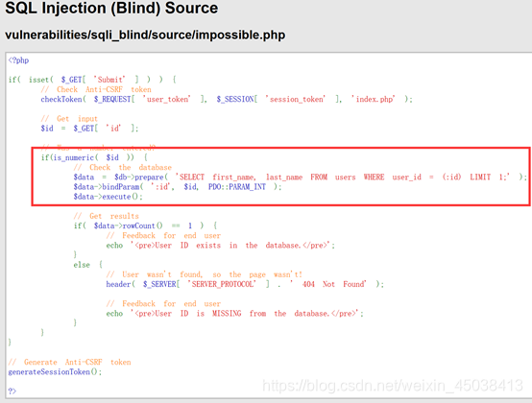Click the "else {" line
This screenshot has height=403, width=532.
pos(88,265)
